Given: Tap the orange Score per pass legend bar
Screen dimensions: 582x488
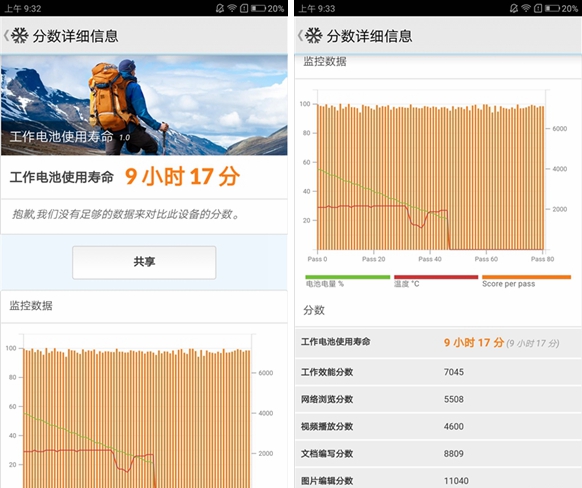Looking at the screenshot, I should (526, 277).
